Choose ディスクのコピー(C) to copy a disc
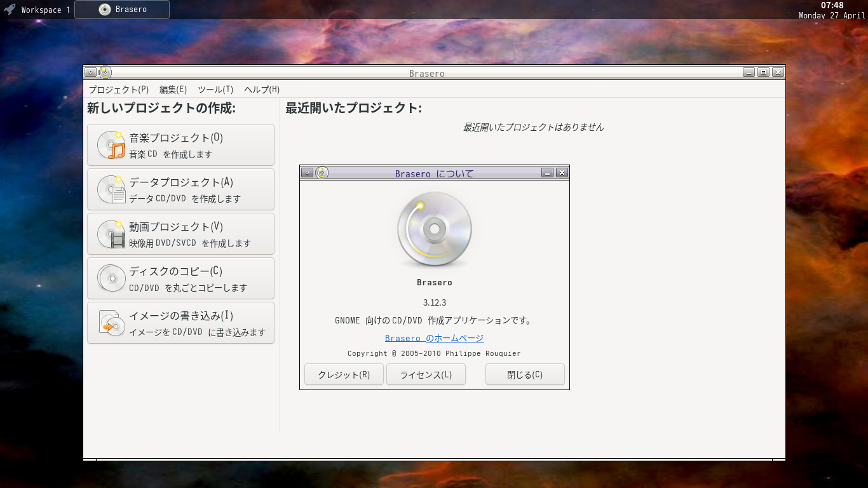The width and height of the screenshot is (868, 488). (x=180, y=278)
